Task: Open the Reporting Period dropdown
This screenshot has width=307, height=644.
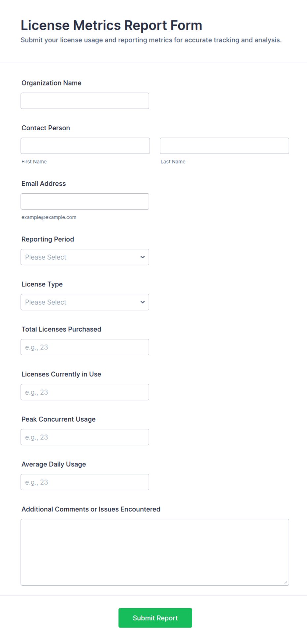Action: click(85, 257)
